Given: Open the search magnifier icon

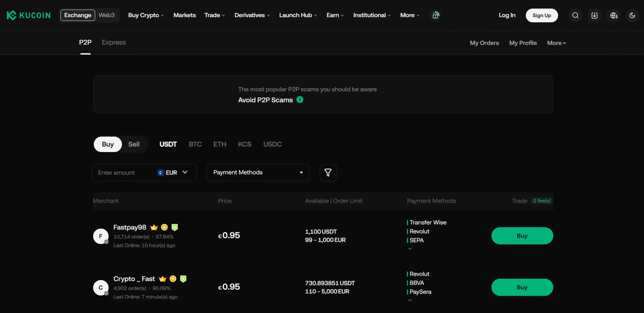Looking at the screenshot, I should [575, 15].
